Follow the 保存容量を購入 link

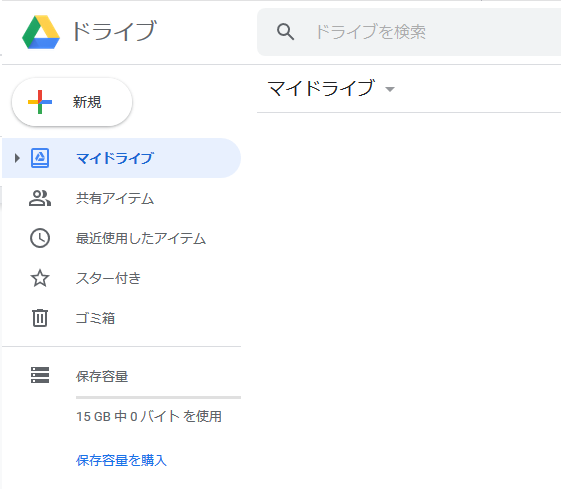(x=121, y=460)
